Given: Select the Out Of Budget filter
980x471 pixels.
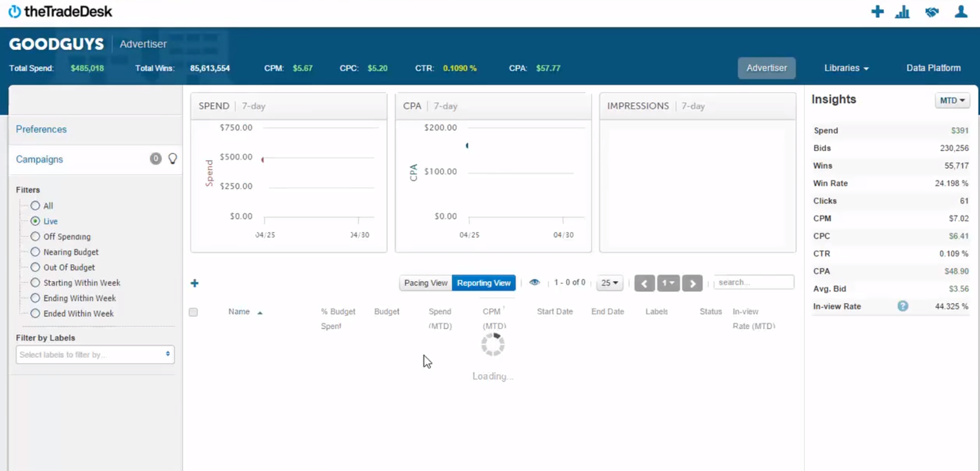Looking at the screenshot, I should click(x=35, y=267).
